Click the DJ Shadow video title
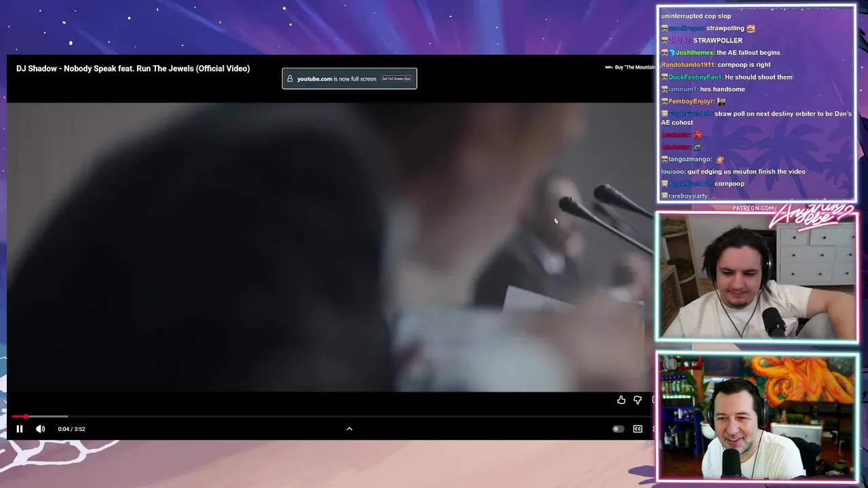 [x=133, y=68]
